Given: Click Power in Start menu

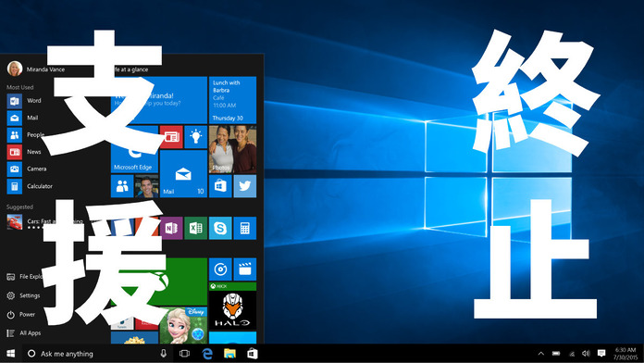Looking at the screenshot, I should (21, 315).
